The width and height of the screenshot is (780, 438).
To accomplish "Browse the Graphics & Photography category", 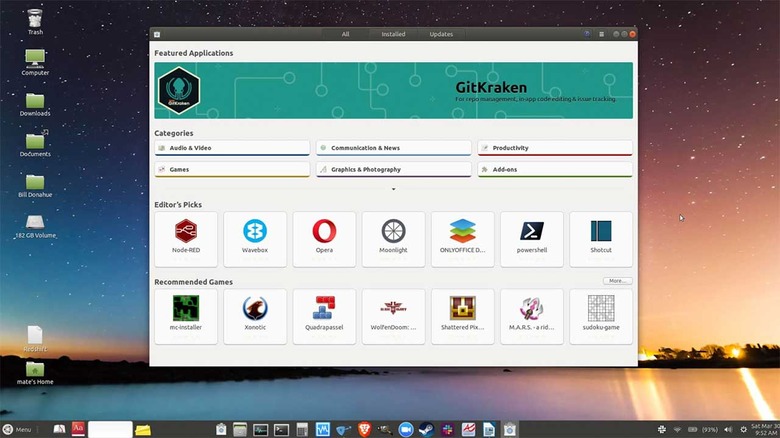I will tap(393, 170).
